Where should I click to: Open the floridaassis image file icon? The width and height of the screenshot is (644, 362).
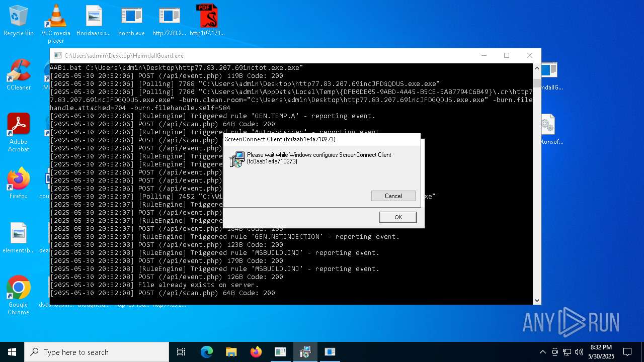tap(94, 21)
